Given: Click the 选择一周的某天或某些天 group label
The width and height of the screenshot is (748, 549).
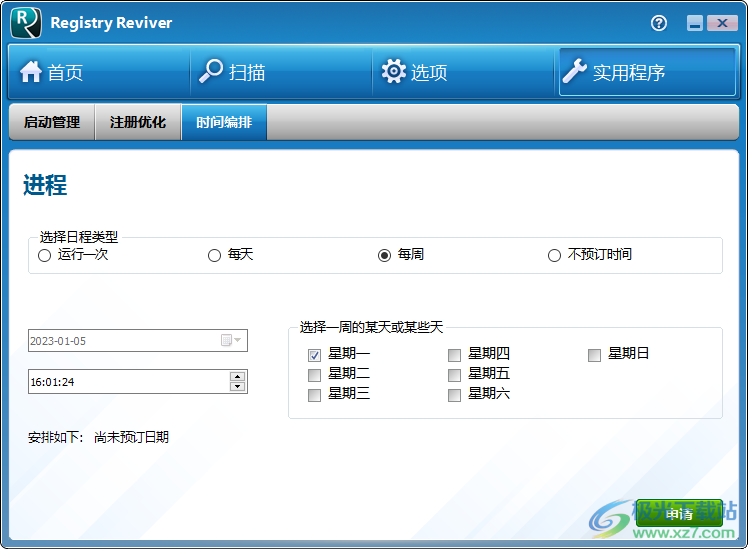Looking at the screenshot, I should pyautogui.click(x=371, y=327).
